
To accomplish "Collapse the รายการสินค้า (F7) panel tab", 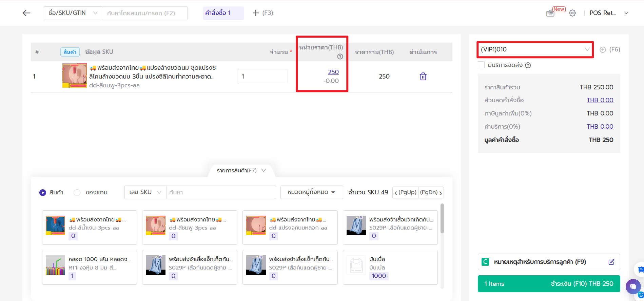I will point(241,171).
